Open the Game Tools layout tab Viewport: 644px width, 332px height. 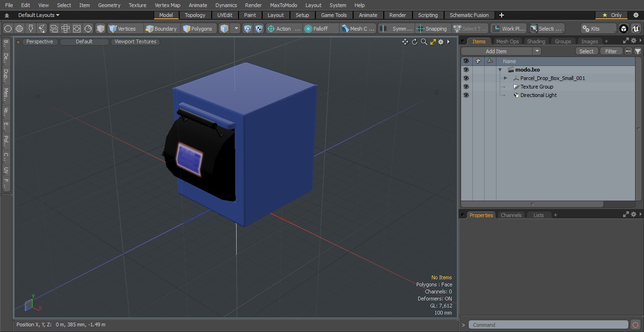click(334, 15)
